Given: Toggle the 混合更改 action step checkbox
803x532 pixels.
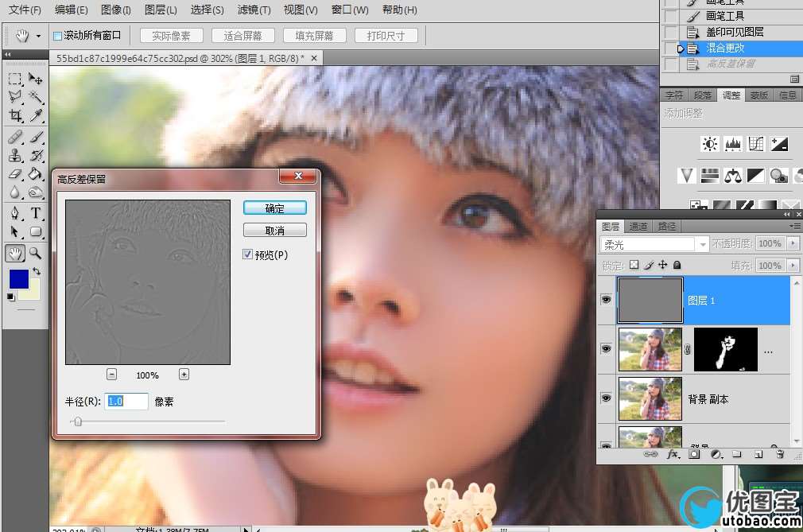Looking at the screenshot, I should coord(670,49).
